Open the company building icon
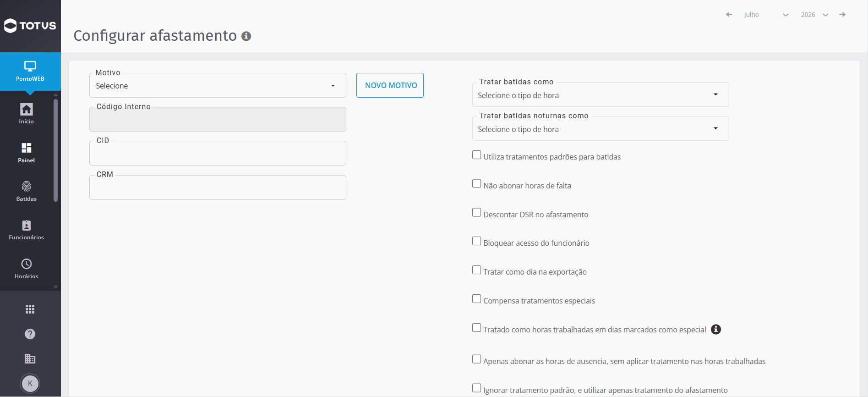Image resolution: width=868 pixels, height=397 pixels. point(30,358)
